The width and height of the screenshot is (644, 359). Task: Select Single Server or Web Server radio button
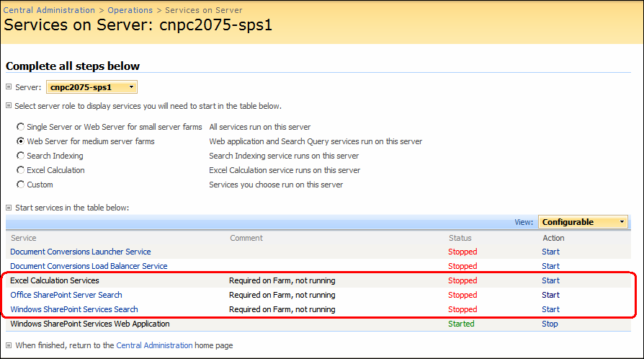(x=20, y=127)
